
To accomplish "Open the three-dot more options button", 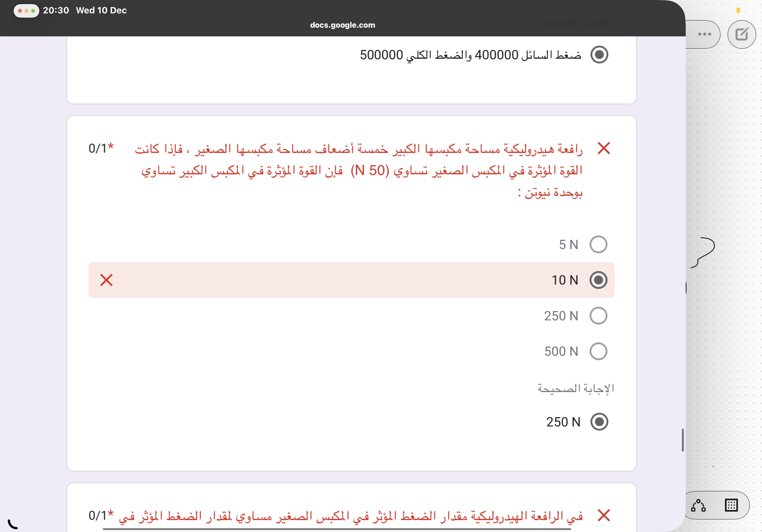I will click(x=704, y=34).
